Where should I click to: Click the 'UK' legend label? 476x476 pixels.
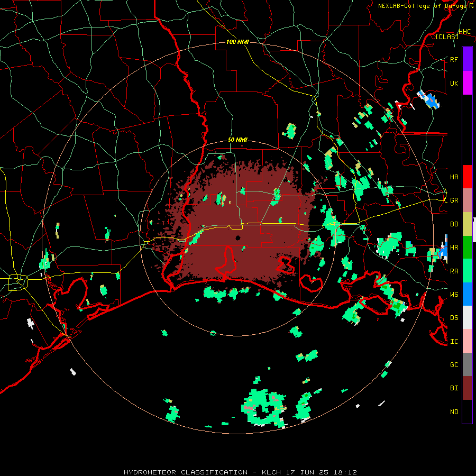pos(454,84)
